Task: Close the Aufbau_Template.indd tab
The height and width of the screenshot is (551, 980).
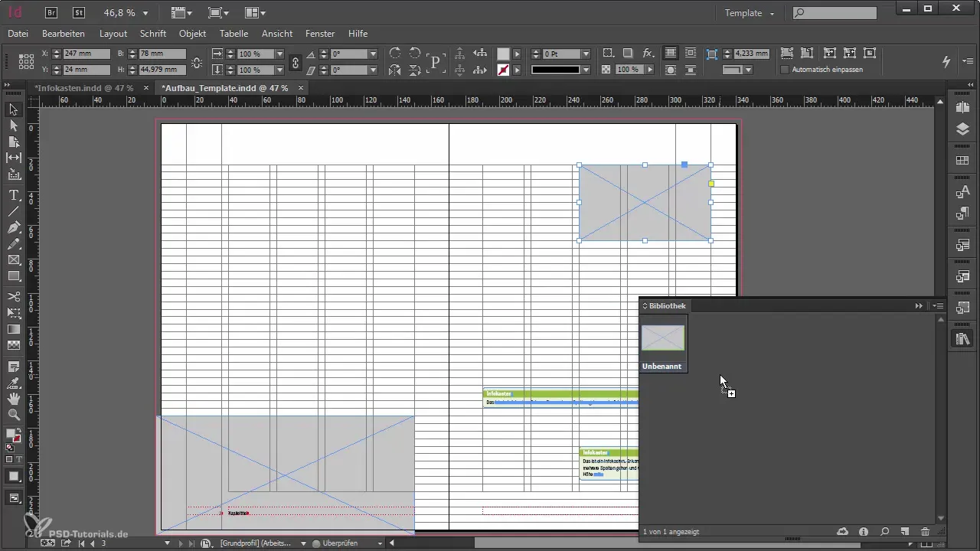Action: pos(301,88)
